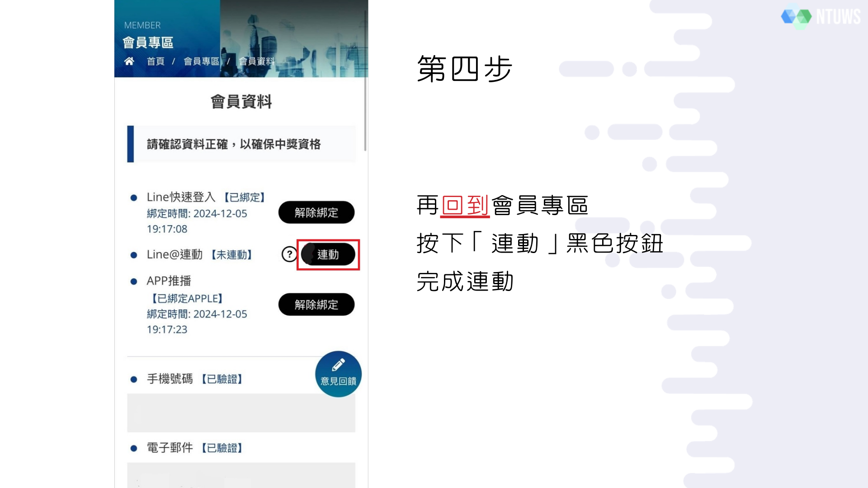
Task: Unbind Line login with 解除綁定 button
Action: (316, 212)
